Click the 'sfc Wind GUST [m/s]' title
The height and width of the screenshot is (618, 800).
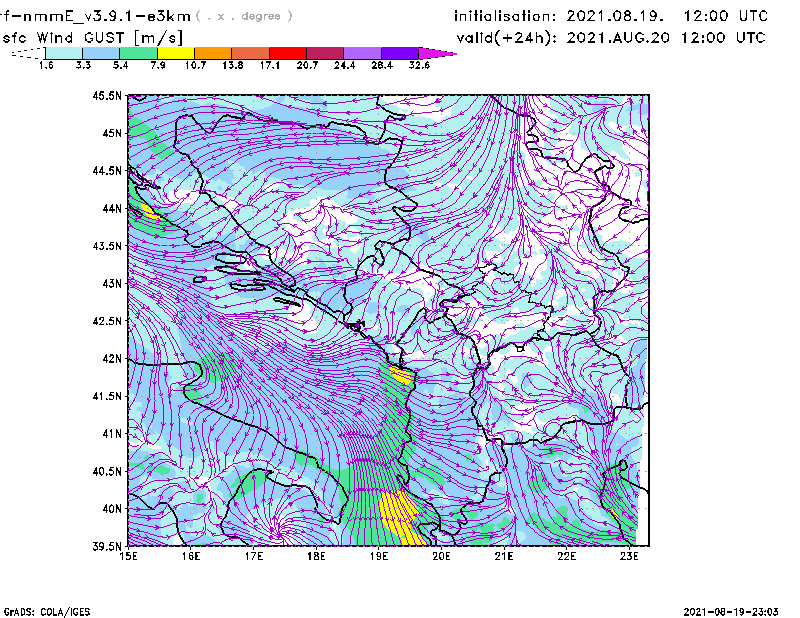[92, 38]
